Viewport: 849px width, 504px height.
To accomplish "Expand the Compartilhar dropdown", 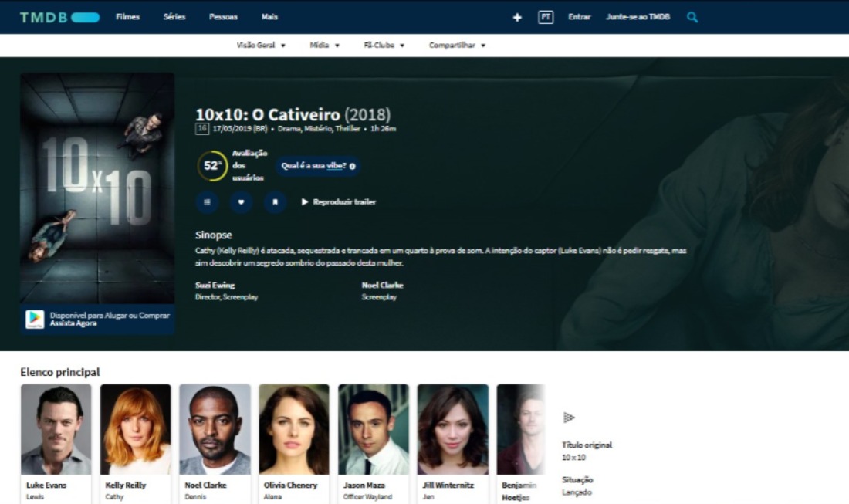I will click(x=457, y=46).
